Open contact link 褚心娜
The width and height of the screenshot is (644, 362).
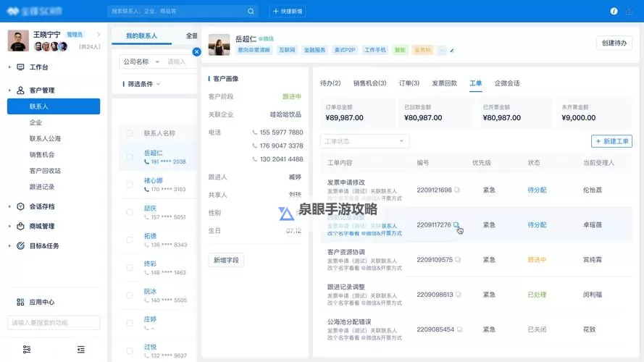(153, 180)
